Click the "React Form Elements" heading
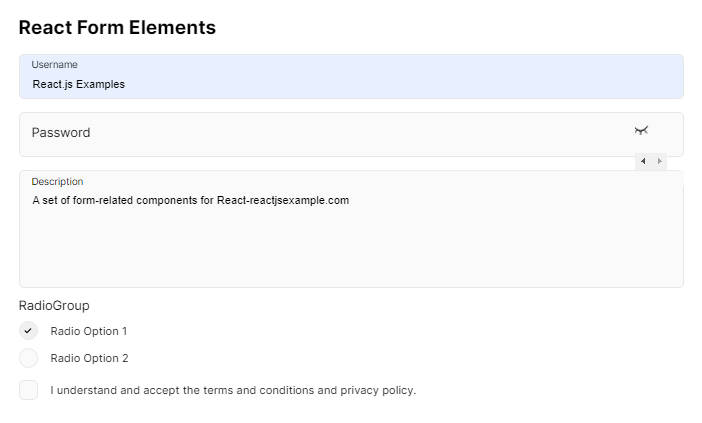The image size is (702, 423). point(117,28)
